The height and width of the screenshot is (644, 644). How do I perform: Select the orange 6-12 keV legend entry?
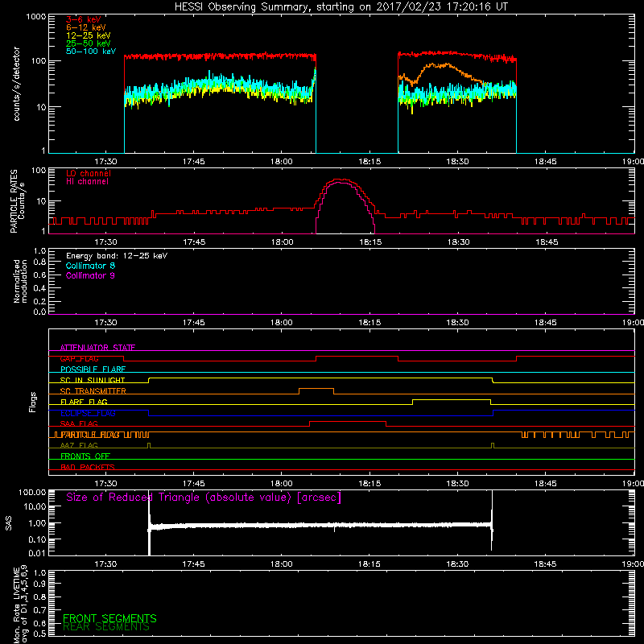pos(86,27)
